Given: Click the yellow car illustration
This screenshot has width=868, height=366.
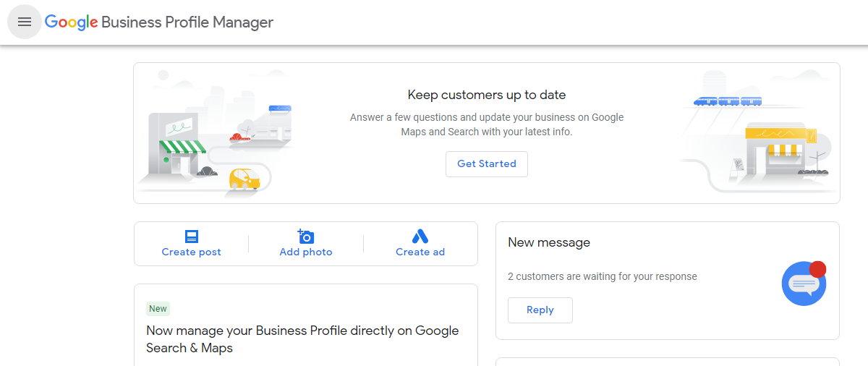Looking at the screenshot, I should (244, 178).
